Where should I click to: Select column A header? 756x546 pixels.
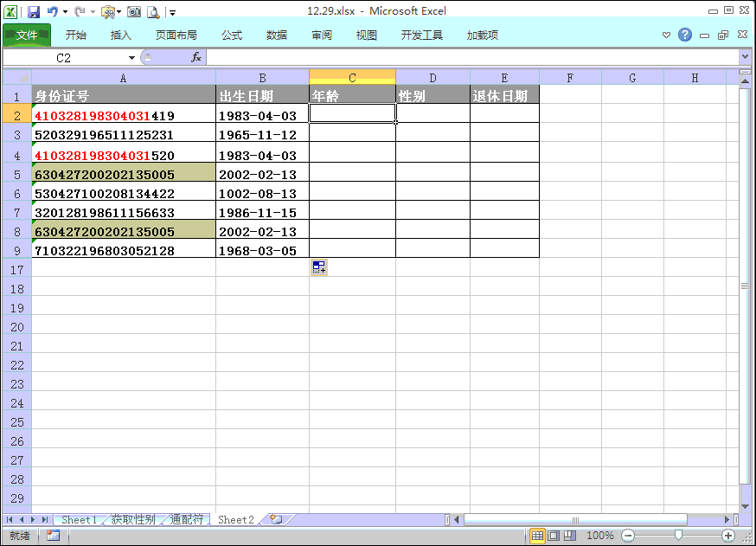pyautogui.click(x=124, y=78)
